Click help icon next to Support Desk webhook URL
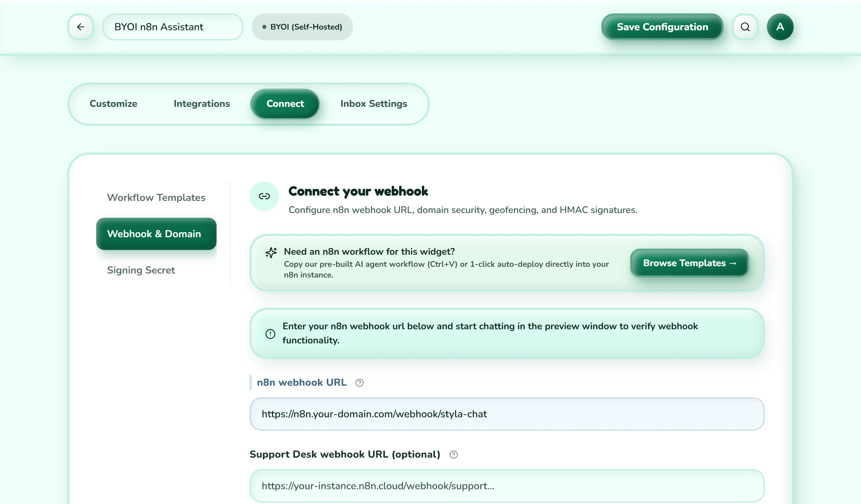Screen dimensions: 861x504 click(453, 455)
